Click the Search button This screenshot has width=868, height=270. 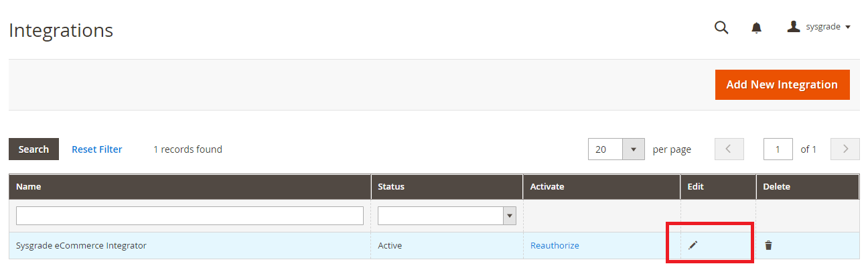[33, 149]
